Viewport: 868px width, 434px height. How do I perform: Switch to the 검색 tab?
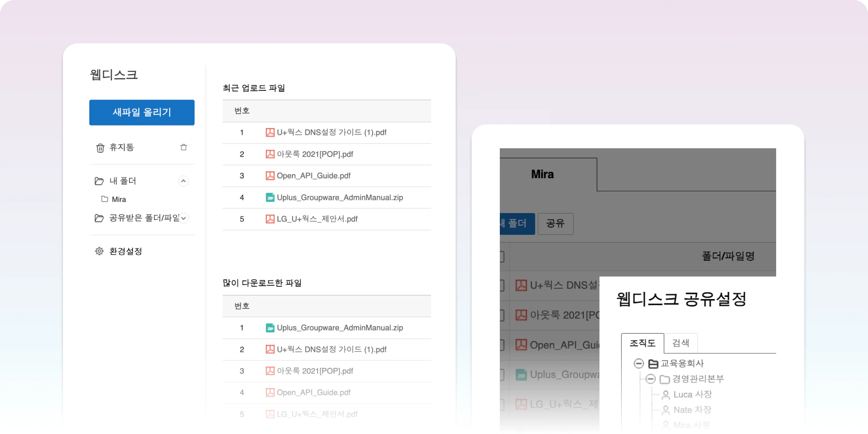click(x=681, y=343)
